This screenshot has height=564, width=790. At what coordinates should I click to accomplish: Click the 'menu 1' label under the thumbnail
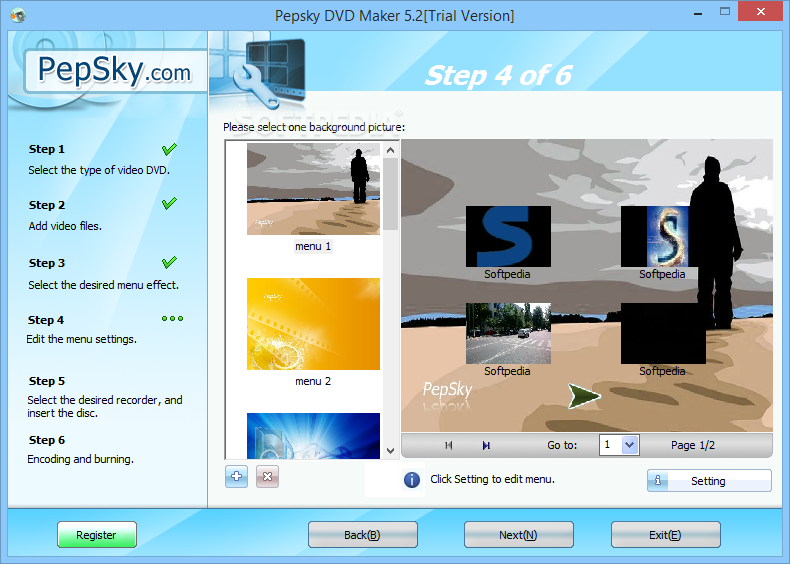pyautogui.click(x=313, y=246)
